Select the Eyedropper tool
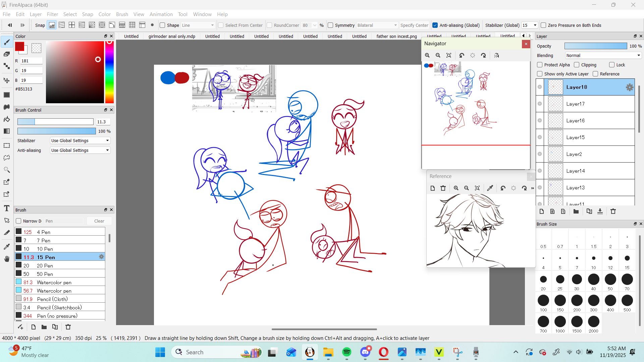This screenshot has height=362, width=644. [x=7, y=247]
